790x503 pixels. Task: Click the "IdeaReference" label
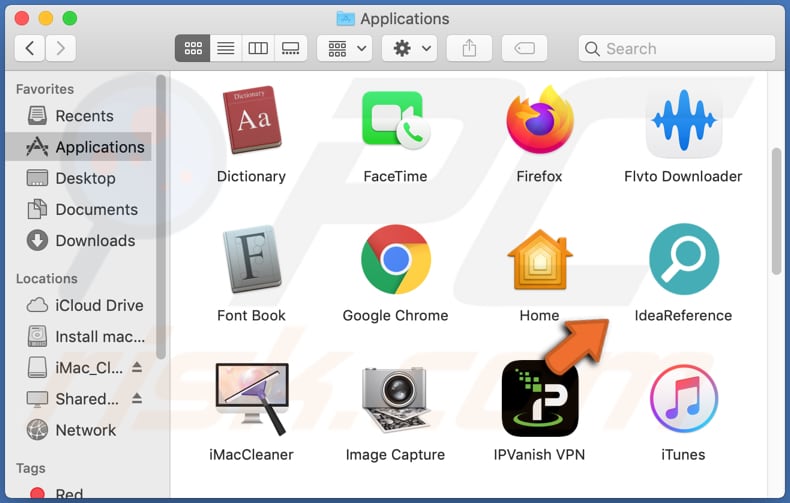tap(683, 316)
